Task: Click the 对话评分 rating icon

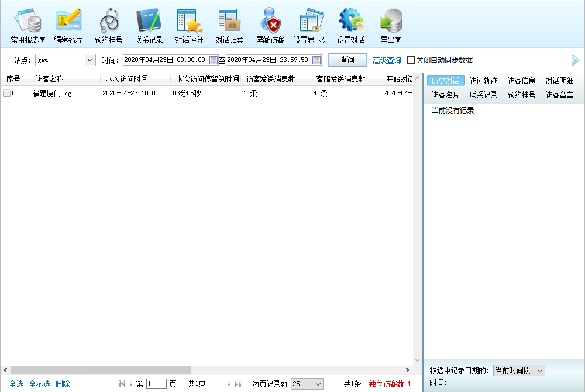Action: click(189, 22)
